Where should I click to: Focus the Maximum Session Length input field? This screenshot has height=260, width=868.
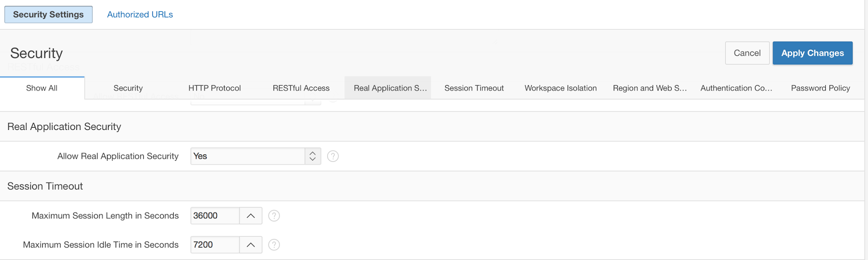(215, 216)
